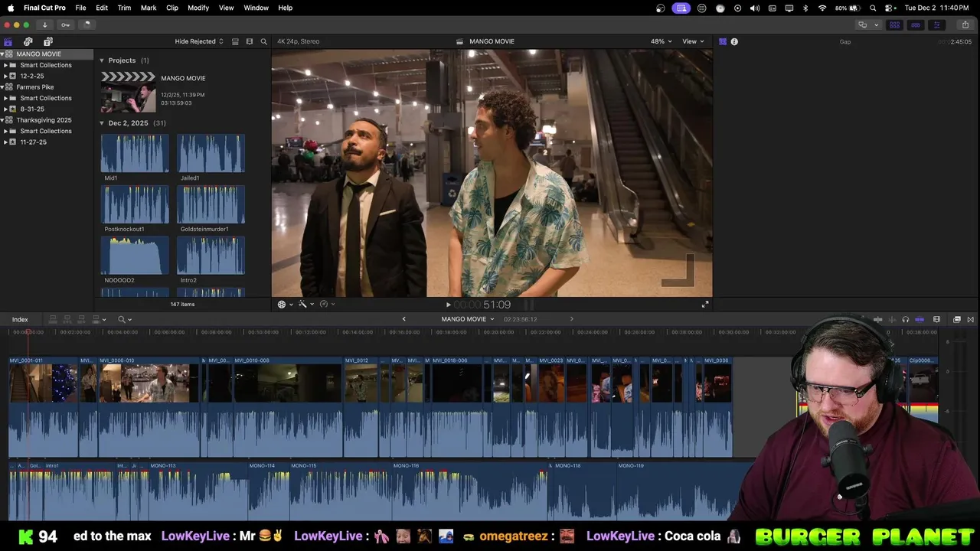Open clip appearance options in browser
Viewport: 980px width, 551px height.
point(250,41)
